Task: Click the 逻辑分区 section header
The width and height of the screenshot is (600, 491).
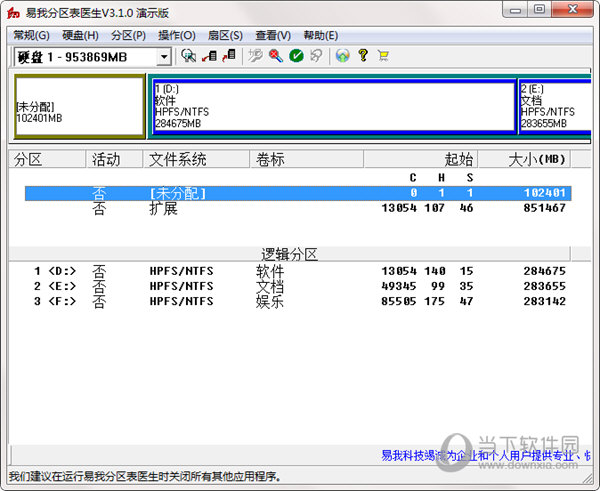Action: [x=290, y=254]
